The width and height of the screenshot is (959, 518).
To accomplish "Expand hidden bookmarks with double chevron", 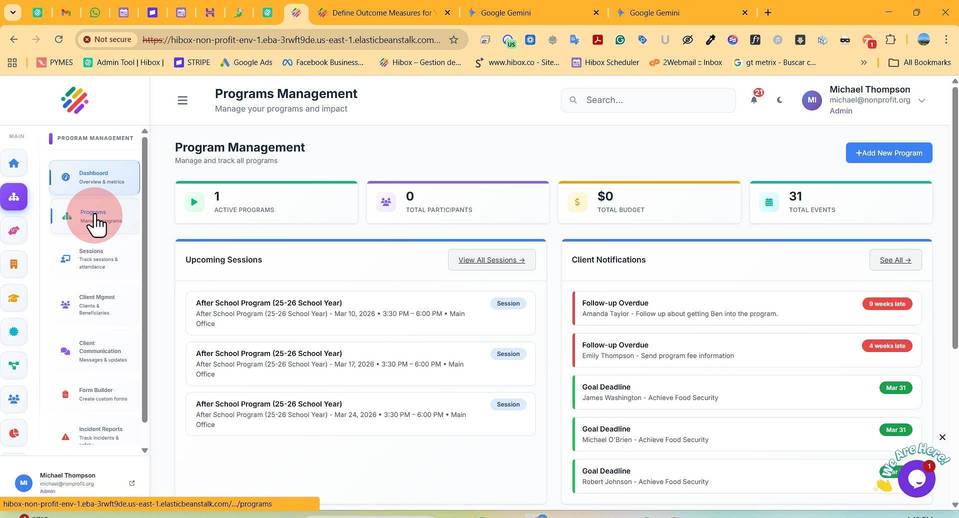I will click(x=863, y=62).
